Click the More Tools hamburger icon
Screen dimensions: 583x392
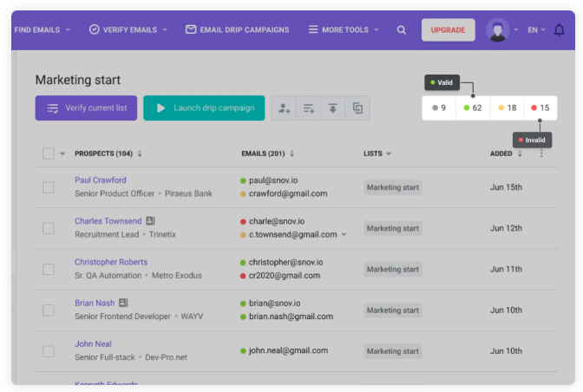pos(313,29)
